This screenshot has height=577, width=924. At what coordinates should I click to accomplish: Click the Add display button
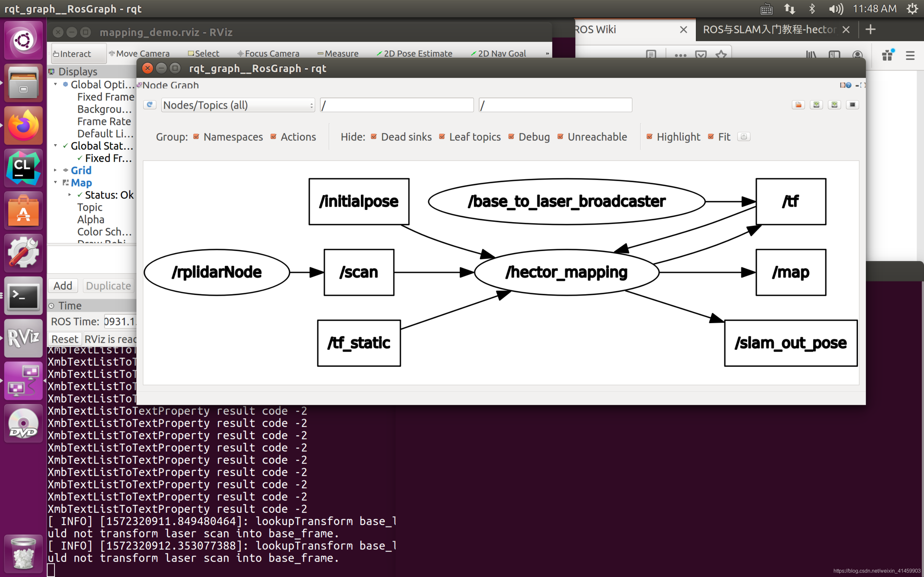(x=63, y=285)
